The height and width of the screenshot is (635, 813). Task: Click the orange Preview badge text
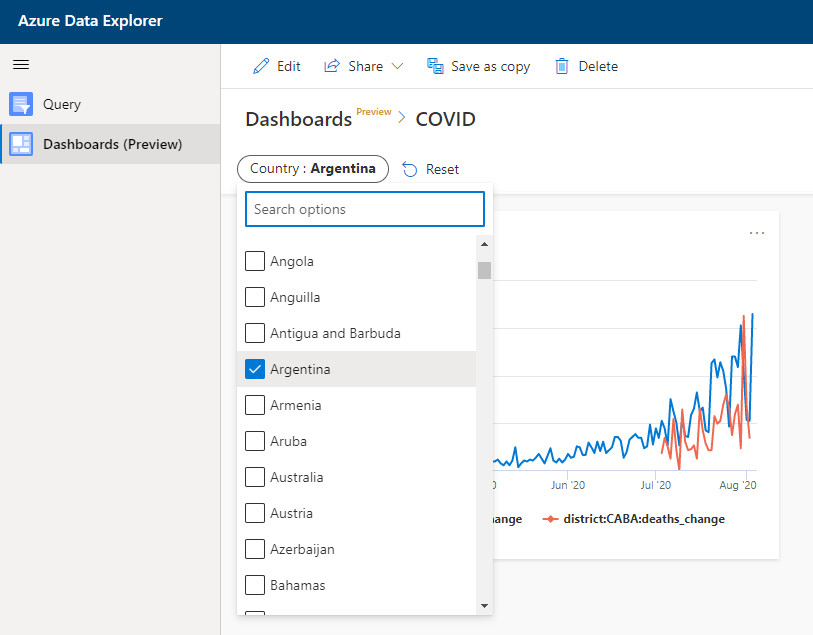(x=374, y=111)
